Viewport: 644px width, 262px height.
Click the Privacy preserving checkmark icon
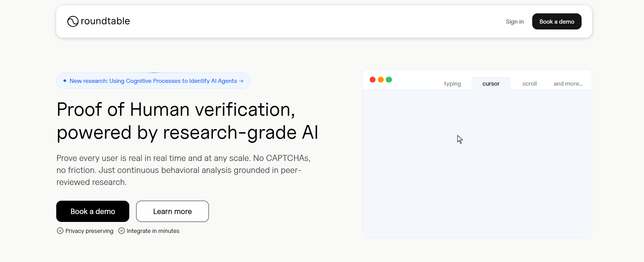click(x=60, y=231)
